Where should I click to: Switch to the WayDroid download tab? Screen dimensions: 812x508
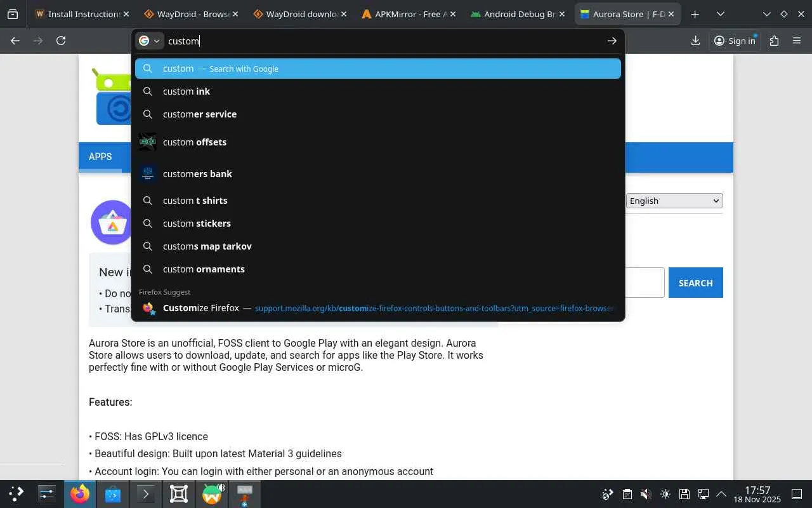coord(299,14)
